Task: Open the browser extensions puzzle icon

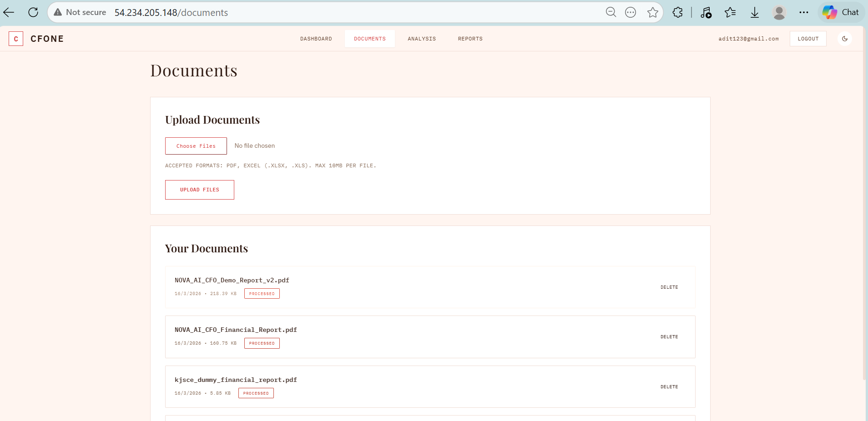Action: tap(678, 12)
